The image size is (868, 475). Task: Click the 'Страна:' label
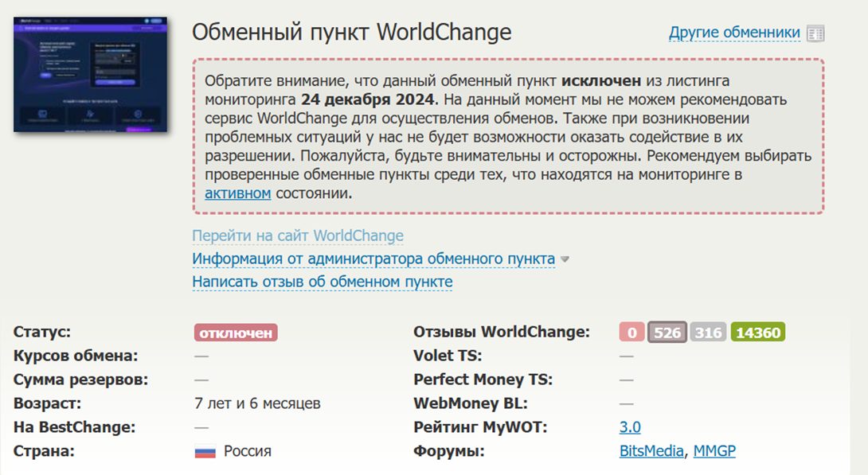tap(44, 451)
